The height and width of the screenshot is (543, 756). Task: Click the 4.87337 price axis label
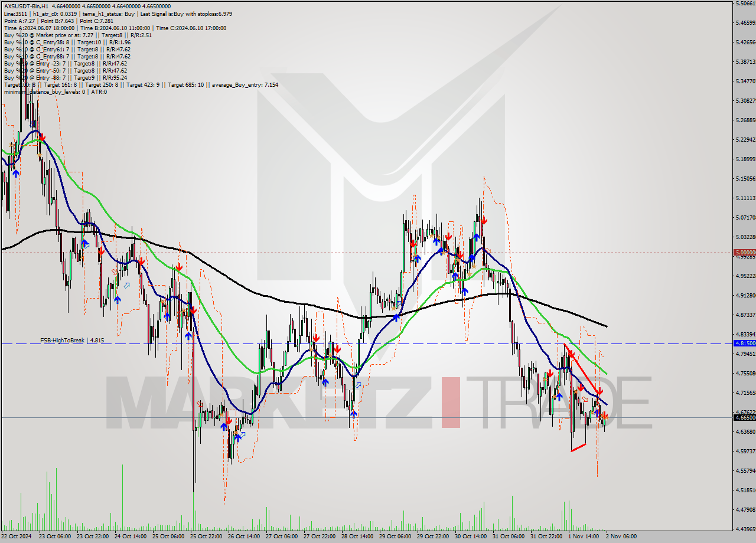745,315
